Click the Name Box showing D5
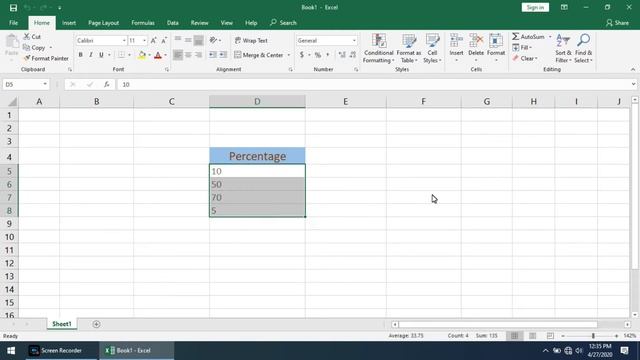Image resolution: width=640 pixels, height=360 pixels. (25, 84)
